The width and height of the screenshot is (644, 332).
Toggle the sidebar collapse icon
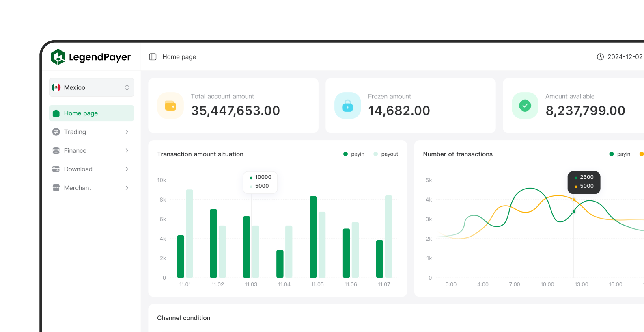[x=153, y=57]
